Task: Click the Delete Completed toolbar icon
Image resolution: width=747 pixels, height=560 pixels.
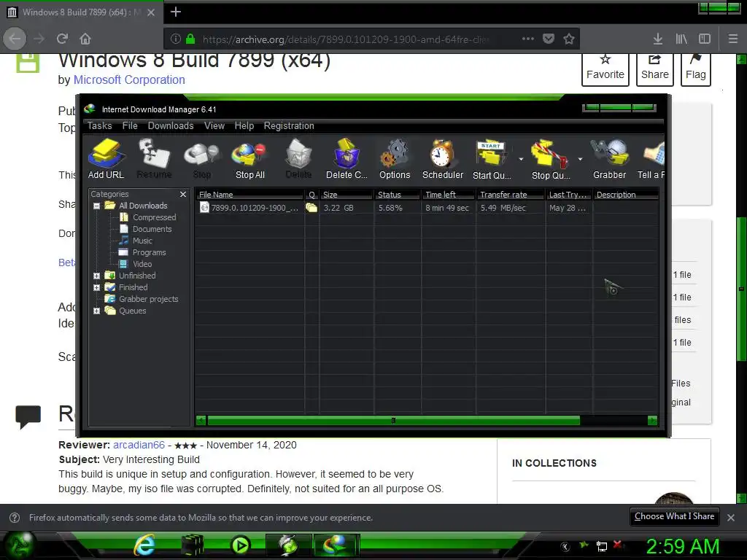Action: pyautogui.click(x=347, y=158)
